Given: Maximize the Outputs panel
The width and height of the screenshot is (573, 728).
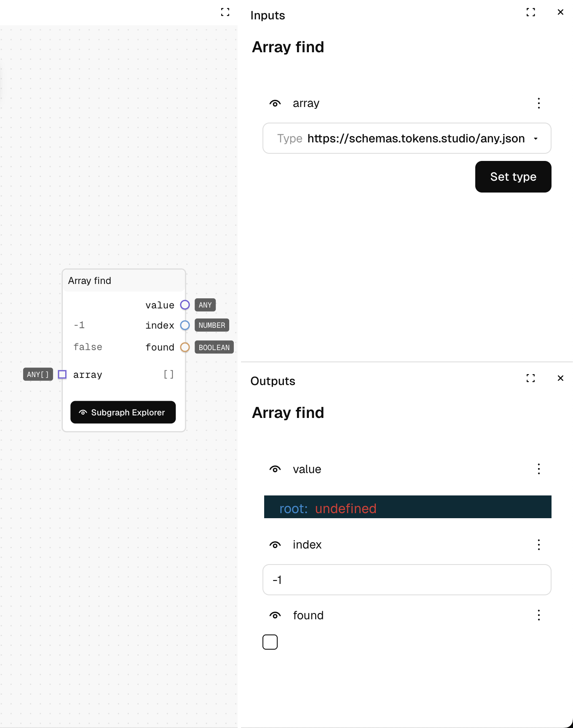Looking at the screenshot, I should pyautogui.click(x=531, y=378).
